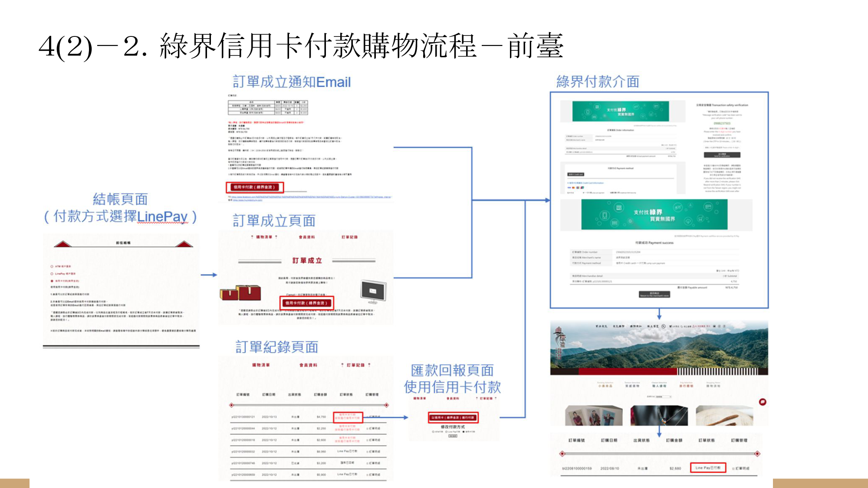Choose the LinePay payment radio option

[52, 273]
